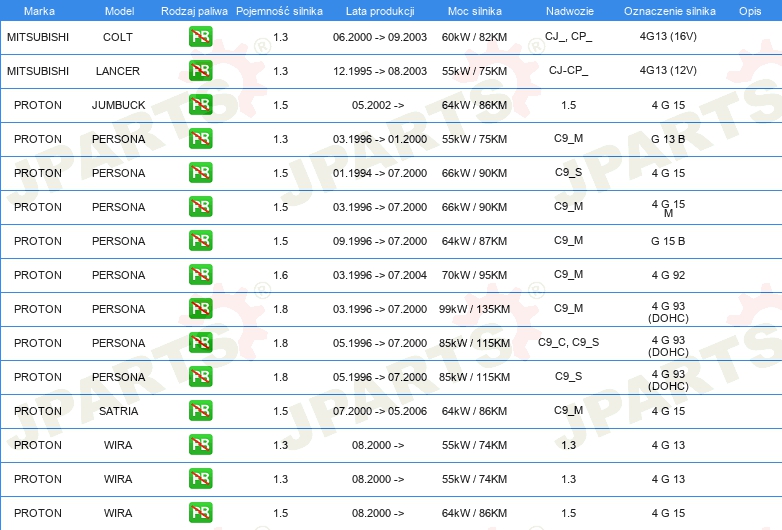Select production years 12.1995 -> 08.2003
Image resolution: width=782 pixels, height=530 pixels.
coord(380,71)
